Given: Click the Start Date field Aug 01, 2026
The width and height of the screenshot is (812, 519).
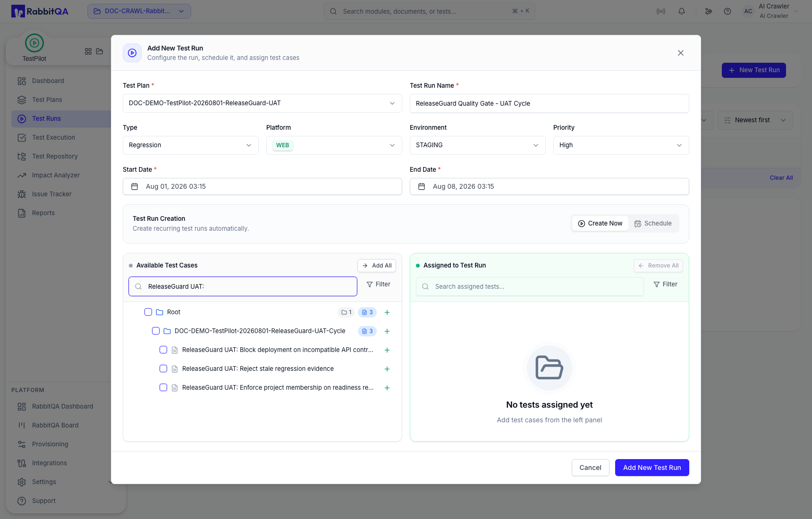Looking at the screenshot, I should pos(262,186).
